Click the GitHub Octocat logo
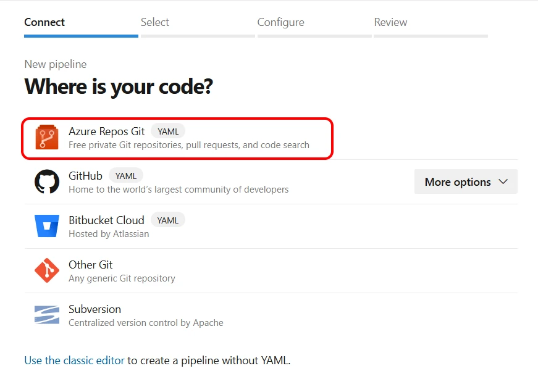 47,181
